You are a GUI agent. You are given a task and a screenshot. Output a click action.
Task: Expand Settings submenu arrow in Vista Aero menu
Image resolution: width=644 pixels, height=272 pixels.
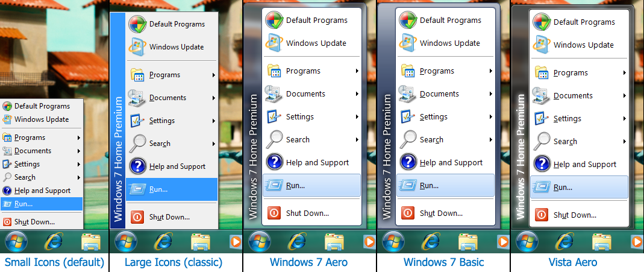(x=625, y=119)
